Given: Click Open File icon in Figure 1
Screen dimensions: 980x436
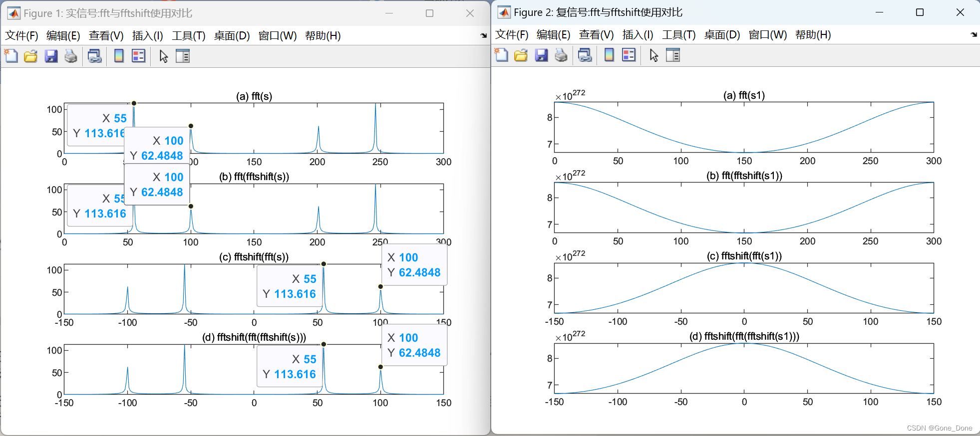Looking at the screenshot, I should pyautogui.click(x=31, y=56).
